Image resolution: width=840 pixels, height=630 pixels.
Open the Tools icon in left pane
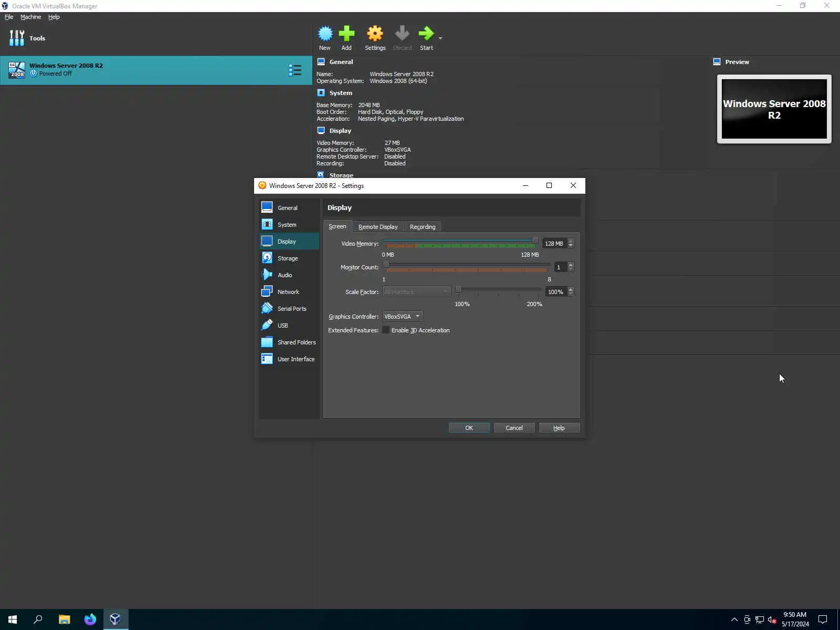point(17,38)
